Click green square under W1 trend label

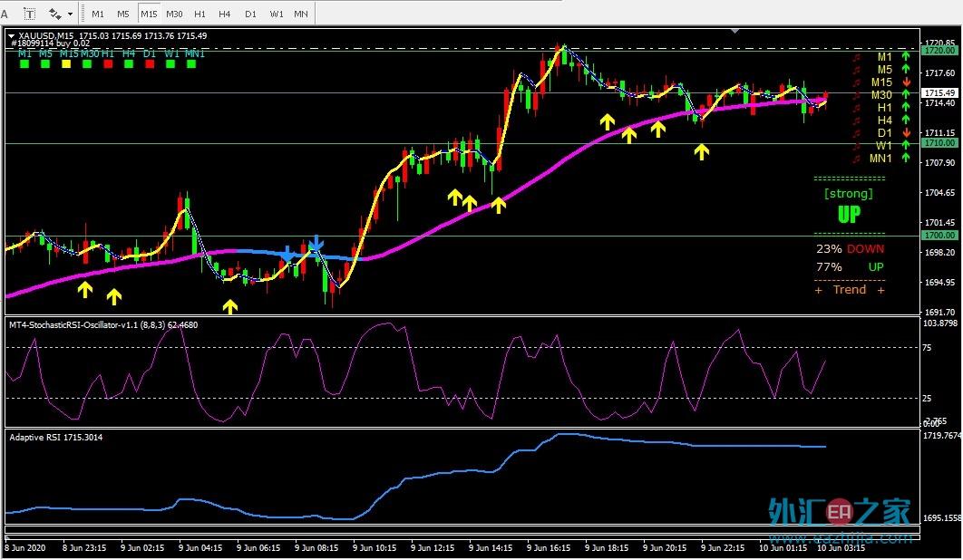(170, 63)
